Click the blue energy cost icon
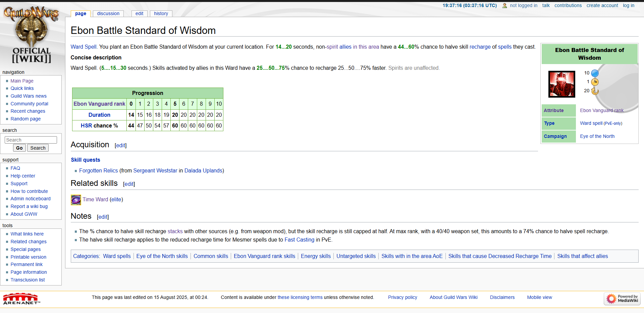This screenshot has width=644, height=313. [x=595, y=73]
